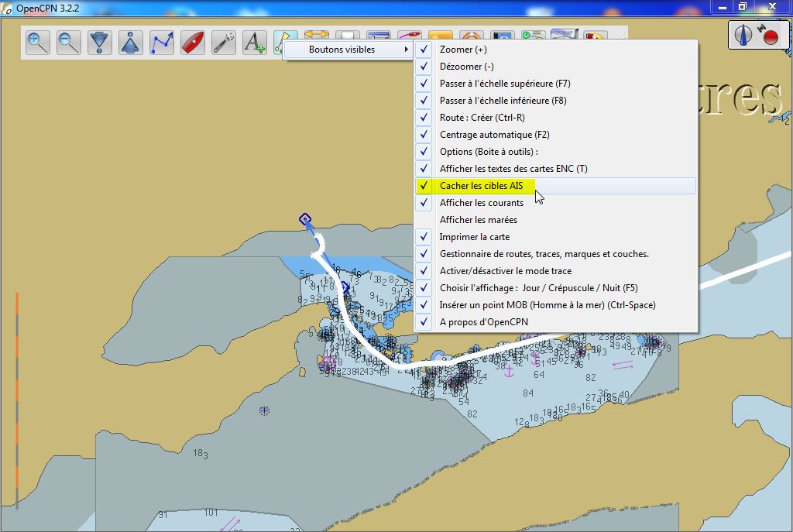The image size is (793, 532).
Task: Select Activer/désactiver le mode trace
Action: coord(555,270)
